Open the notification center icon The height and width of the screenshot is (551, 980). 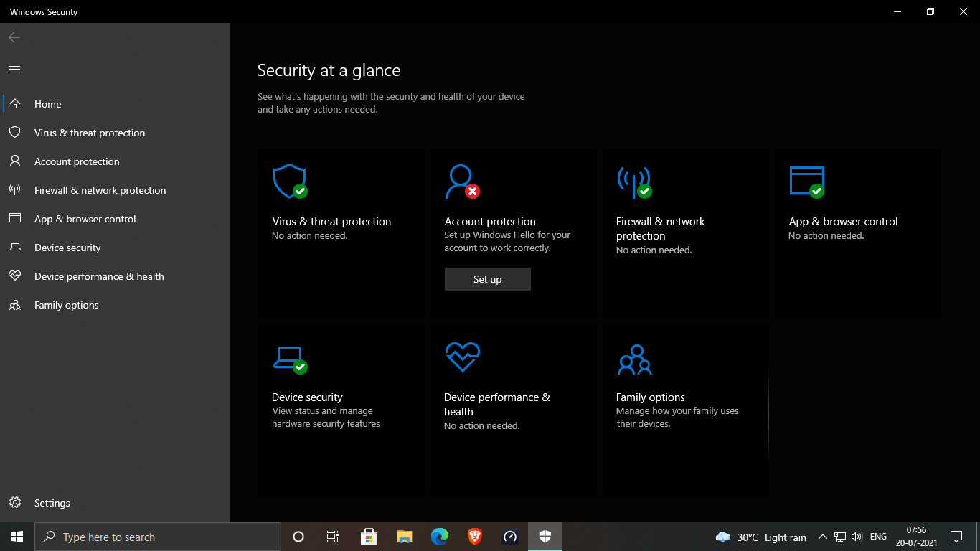956,537
